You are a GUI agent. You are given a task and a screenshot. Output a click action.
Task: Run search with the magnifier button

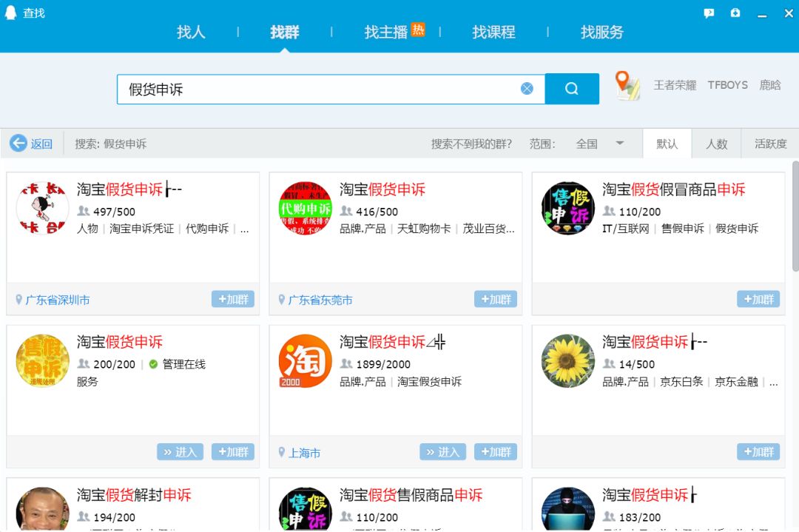[572, 89]
